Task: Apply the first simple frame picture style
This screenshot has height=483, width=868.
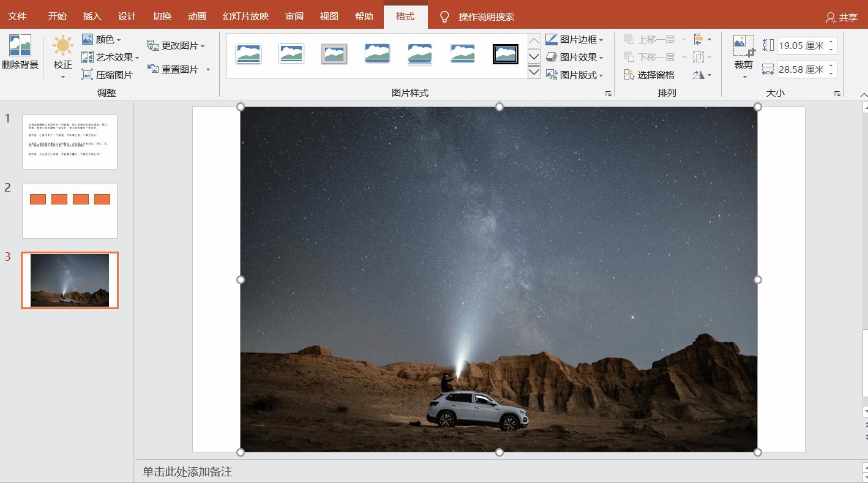Action: 249,54
